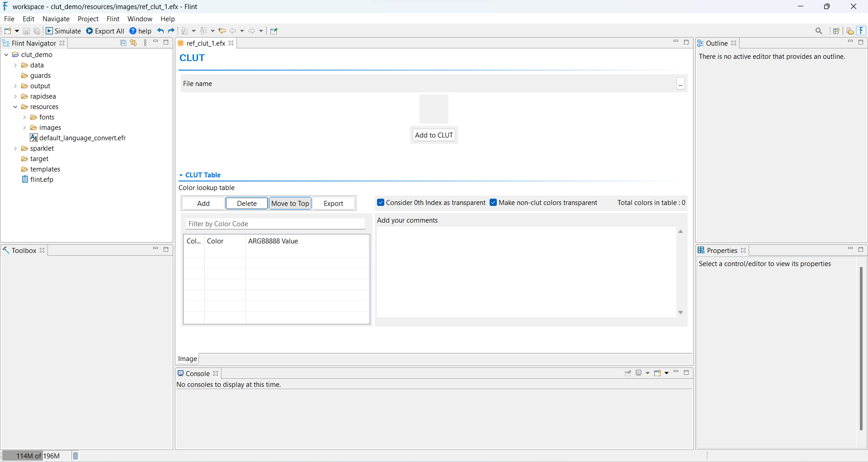Run garbage collector trash icon
The image size is (868, 462).
tap(75, 456)
